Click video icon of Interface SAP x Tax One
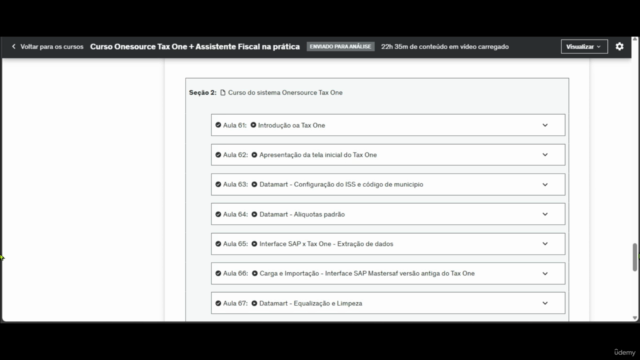This screenshot has height=360, width=640. [x=254, y=244]
